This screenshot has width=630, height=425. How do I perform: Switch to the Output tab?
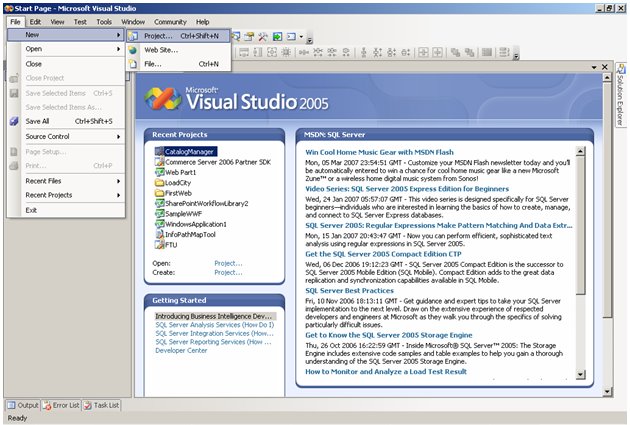(x=22, y=405)
